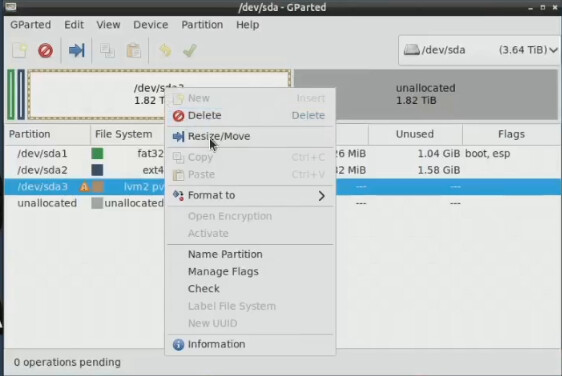Click the Flags column header
Viewport: 562px width, 376px height.
coord(511,134)
